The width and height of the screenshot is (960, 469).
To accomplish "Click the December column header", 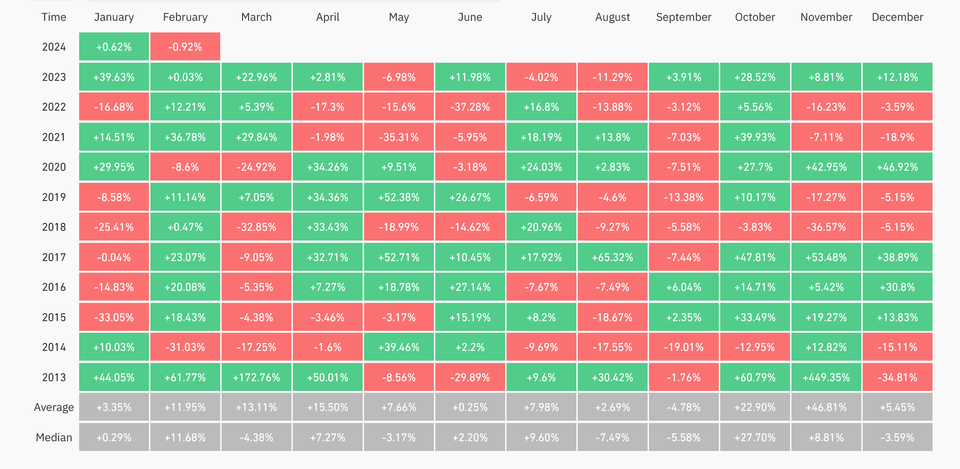I will 897,17.
